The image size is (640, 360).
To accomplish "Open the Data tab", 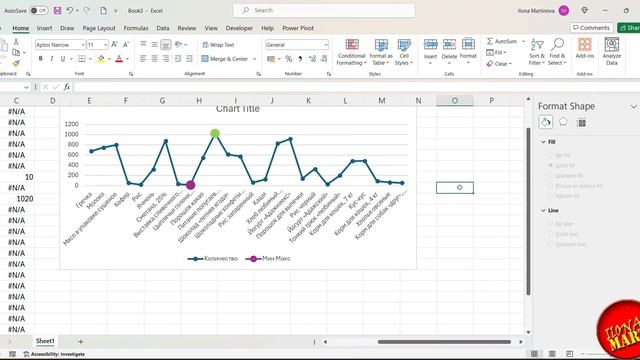I will (162, 28).
